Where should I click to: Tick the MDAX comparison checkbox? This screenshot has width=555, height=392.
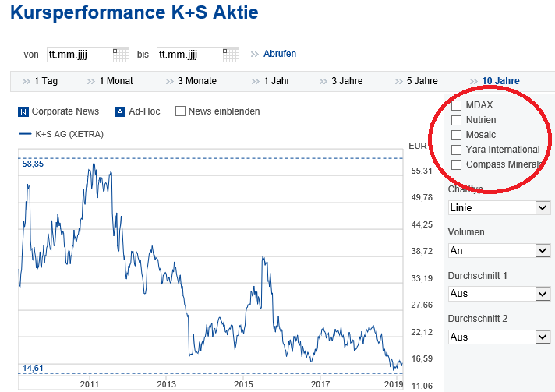coord(457,105)
